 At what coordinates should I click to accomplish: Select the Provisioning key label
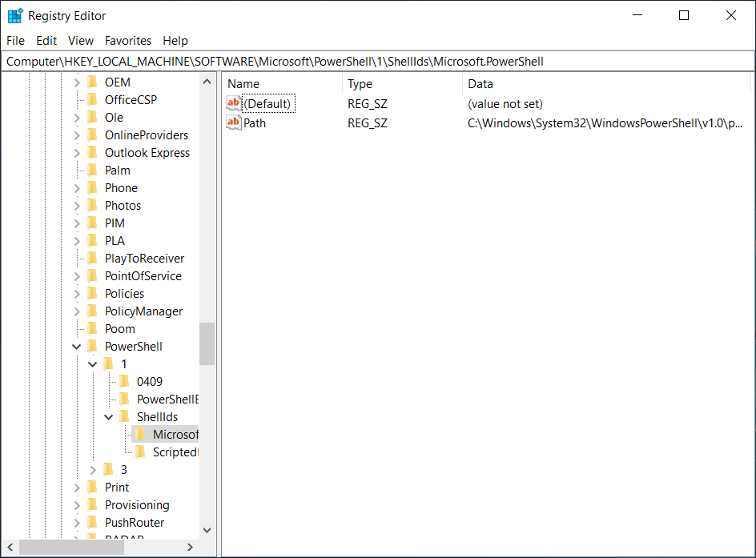pyautogui.click(x=137, y=504)
